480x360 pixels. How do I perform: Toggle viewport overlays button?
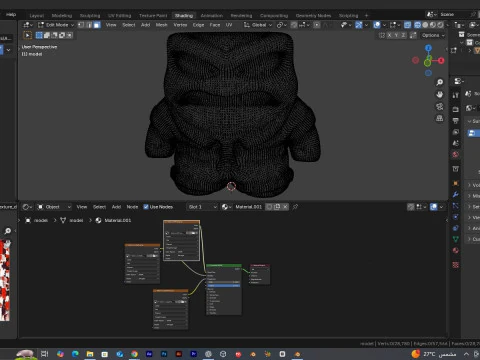377,25
